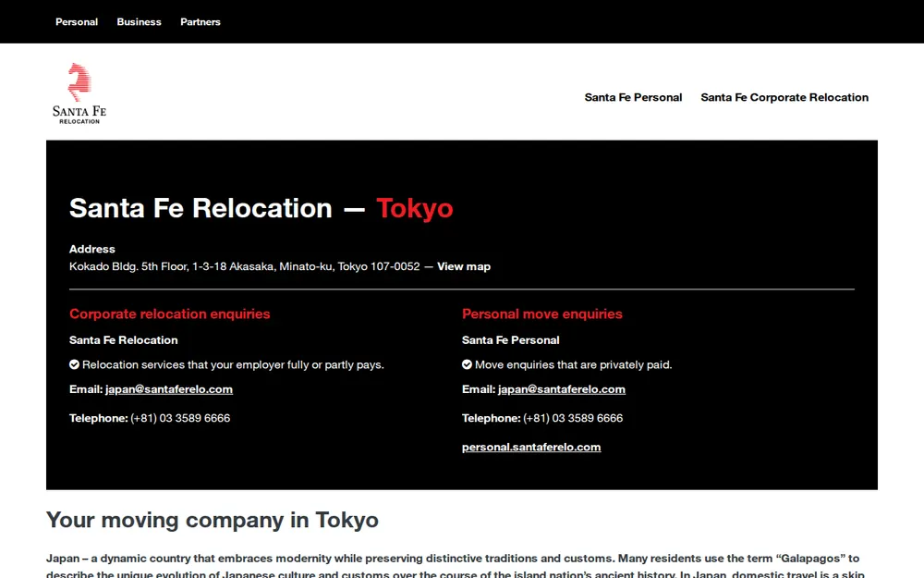Click corporate enquiries email japan@santaferelo.com
This screenshot has width=924, height=578.
tap(169, 389)
